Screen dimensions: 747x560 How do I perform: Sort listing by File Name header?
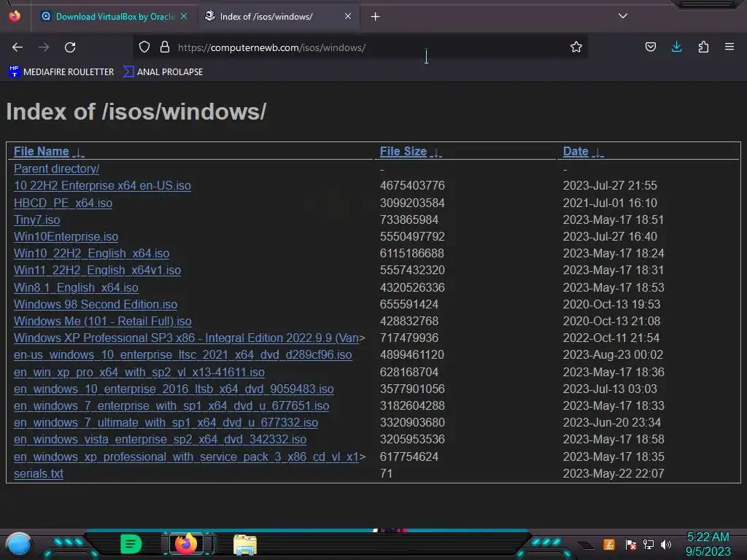pyautogui.click(x=42, y=152)
